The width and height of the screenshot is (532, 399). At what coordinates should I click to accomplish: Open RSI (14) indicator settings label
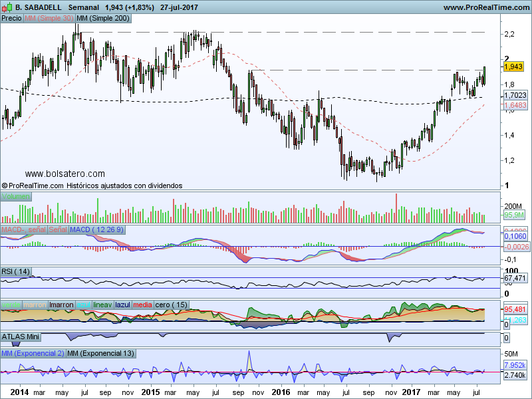16,271
